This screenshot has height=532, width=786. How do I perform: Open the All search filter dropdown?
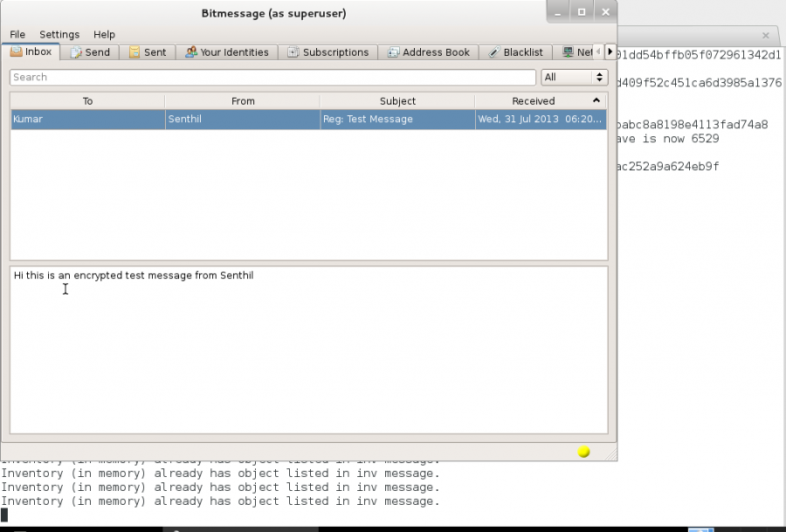coord(574,77)
